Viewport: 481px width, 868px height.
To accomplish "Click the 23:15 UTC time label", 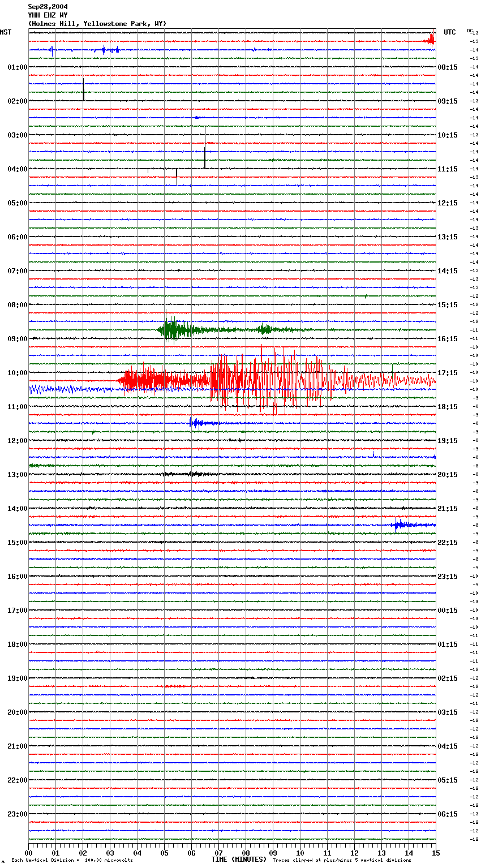I will point(448,577).
